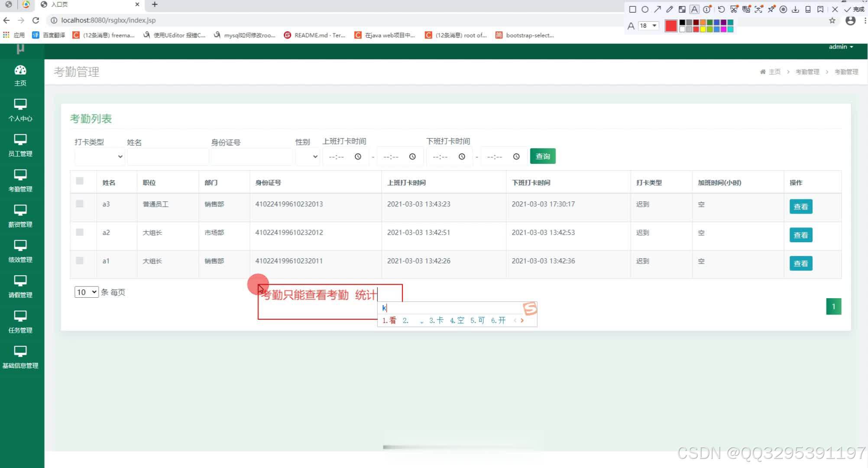Click the bookmark collect icon
This screenshot has width=868, height=468.
point(820,10)
